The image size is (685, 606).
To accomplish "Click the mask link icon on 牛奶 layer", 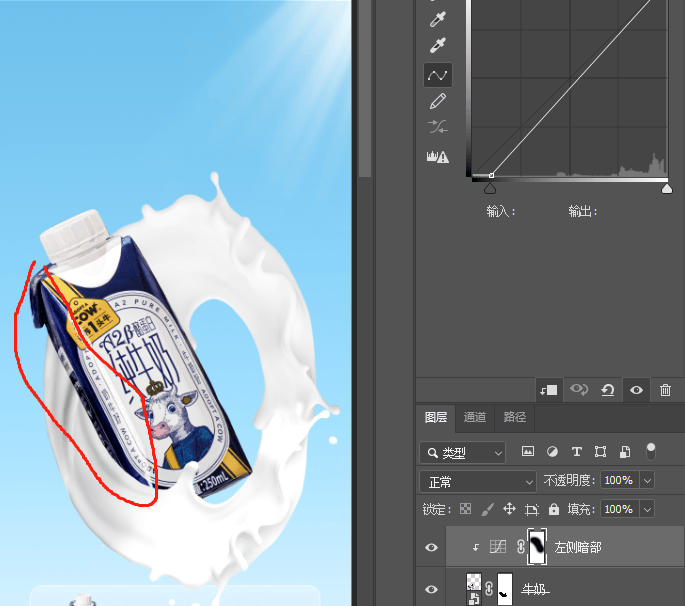I will [x=489, y=589].
